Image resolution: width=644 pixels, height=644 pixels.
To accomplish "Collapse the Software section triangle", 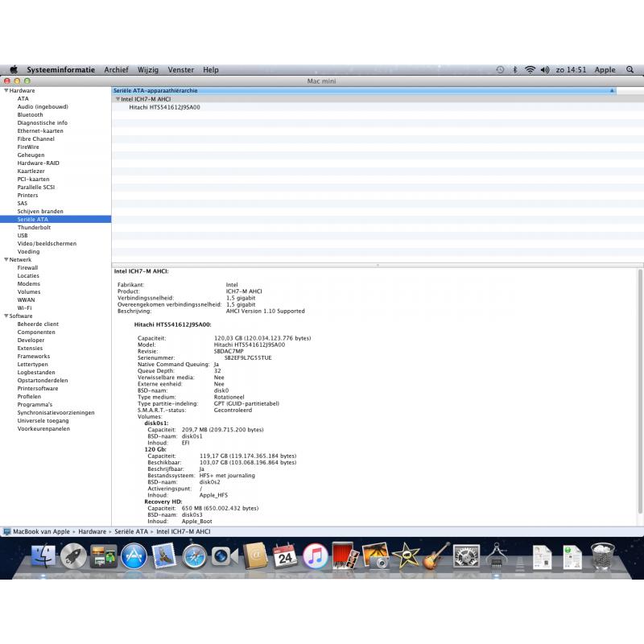I will pos(6,316).
